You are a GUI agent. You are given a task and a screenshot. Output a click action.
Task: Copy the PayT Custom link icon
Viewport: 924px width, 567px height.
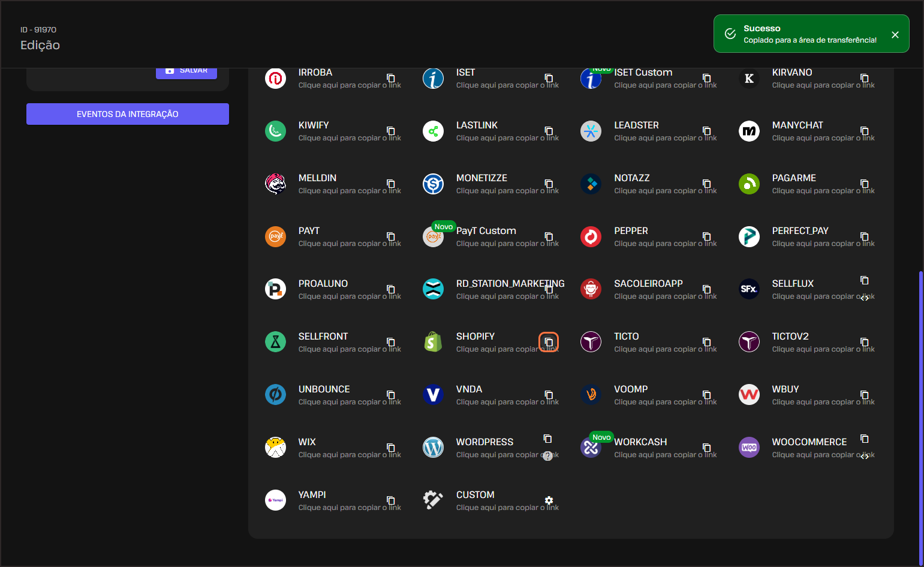click(x=549, y=236)
